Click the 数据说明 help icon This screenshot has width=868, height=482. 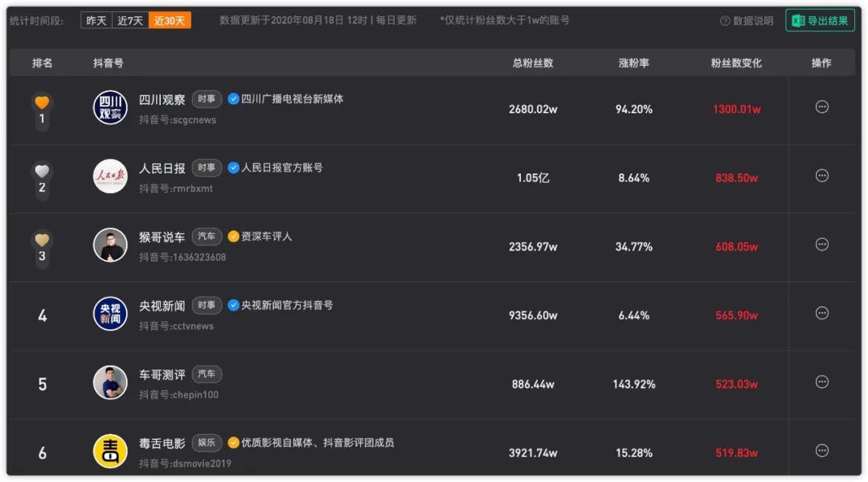725,21
